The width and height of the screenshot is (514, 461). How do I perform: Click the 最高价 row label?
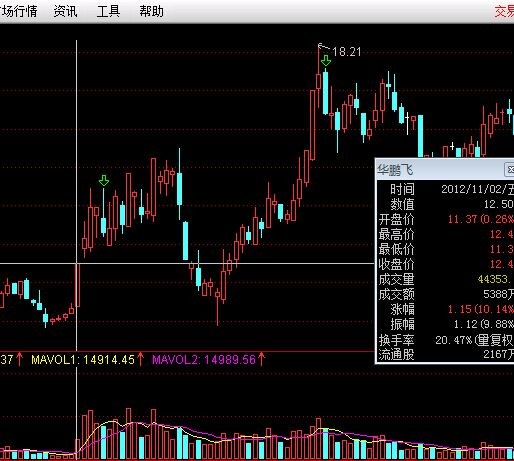pyautogui.click(x=396, y=234)
